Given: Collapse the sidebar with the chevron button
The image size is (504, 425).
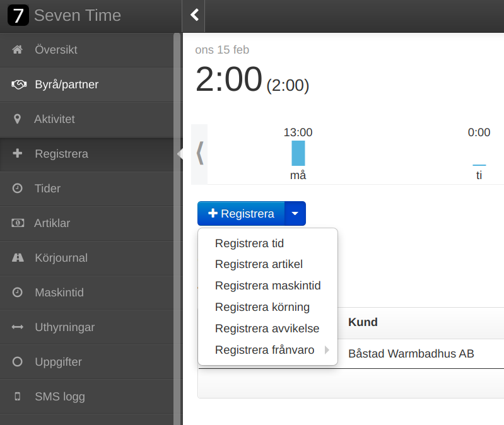Looking at the screenshot, I should tap(194, 15).
